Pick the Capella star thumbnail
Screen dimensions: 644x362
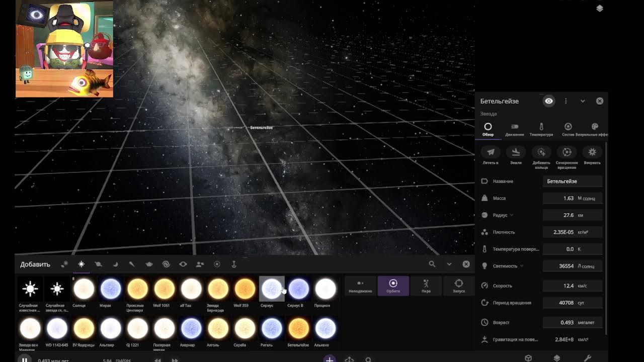click(x=245, y=329)
